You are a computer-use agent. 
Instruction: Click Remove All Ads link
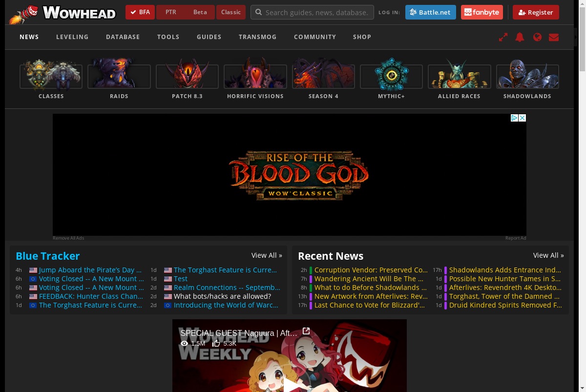pyautogui.click(x=68, y=238)
